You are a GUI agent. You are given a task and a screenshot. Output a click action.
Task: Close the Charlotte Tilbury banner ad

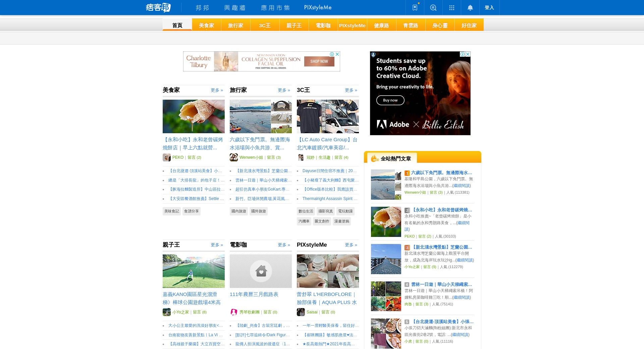(337, 54)
